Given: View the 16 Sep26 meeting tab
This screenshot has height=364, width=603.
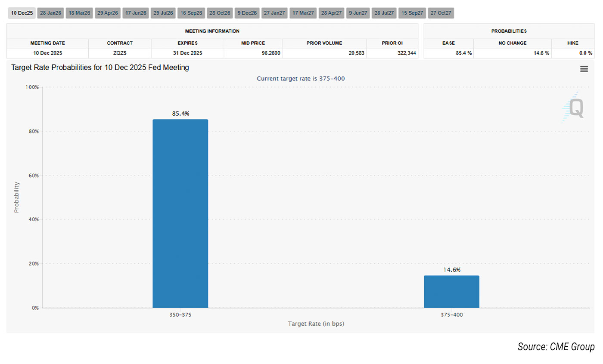Looking at the screenshot, I should click(191, 13).
